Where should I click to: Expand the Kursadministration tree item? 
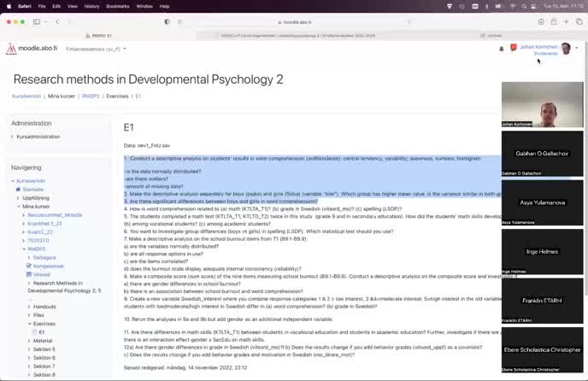(13, 137)
